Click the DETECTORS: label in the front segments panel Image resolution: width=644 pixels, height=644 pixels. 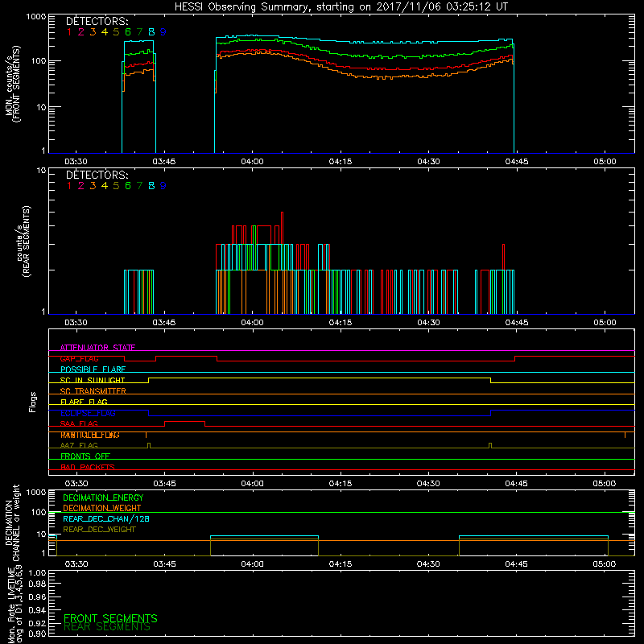(97, 21)
